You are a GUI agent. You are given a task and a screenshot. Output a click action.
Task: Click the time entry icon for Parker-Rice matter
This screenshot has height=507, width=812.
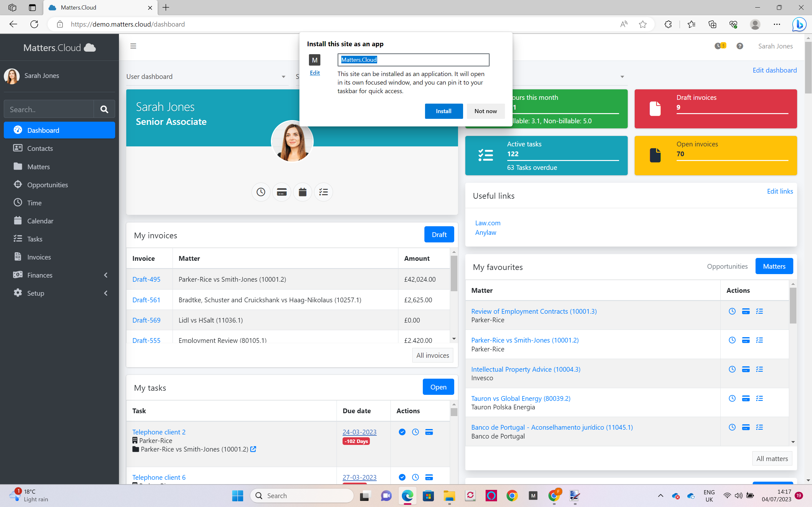pyautogui.click(x=732, y=340)
